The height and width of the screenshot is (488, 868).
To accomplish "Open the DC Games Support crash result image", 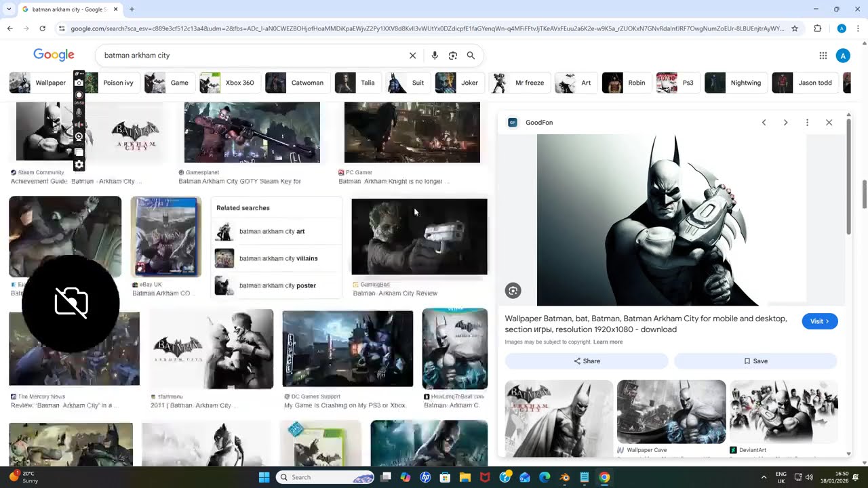I will click(x=348, y=349).
